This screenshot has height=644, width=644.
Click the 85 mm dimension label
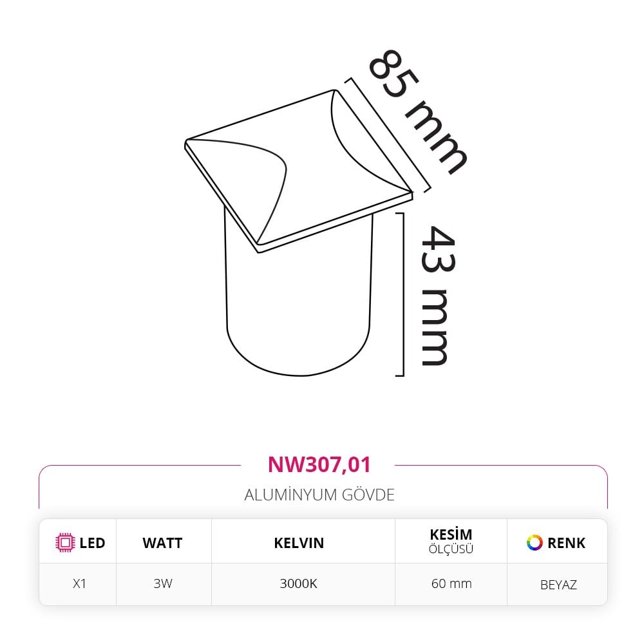pos(418,111)
